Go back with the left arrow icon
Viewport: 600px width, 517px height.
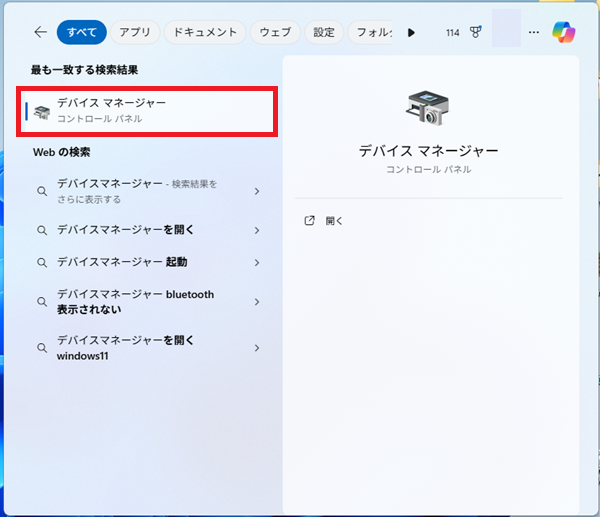41,32
